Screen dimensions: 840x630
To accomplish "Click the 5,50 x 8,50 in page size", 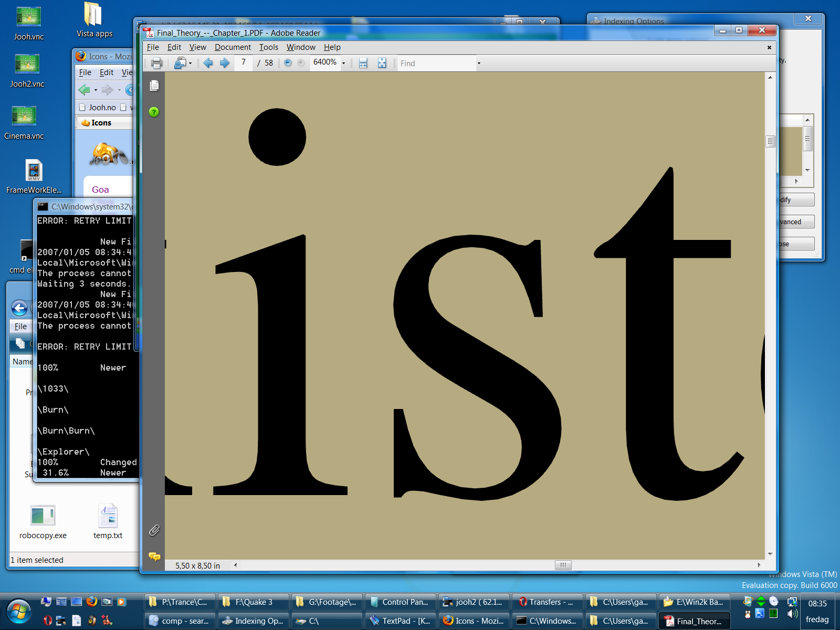I will tap(197, 565).
